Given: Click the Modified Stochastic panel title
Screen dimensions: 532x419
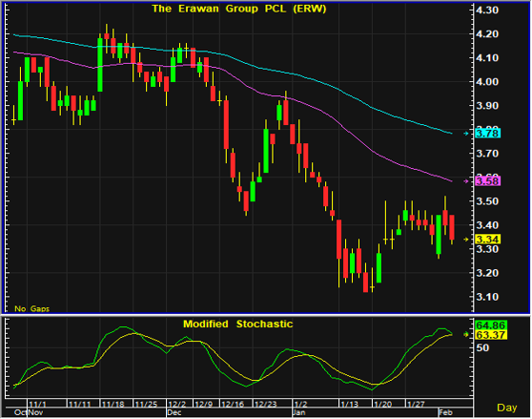Looking at the screenshot, I should coord(237,324).
